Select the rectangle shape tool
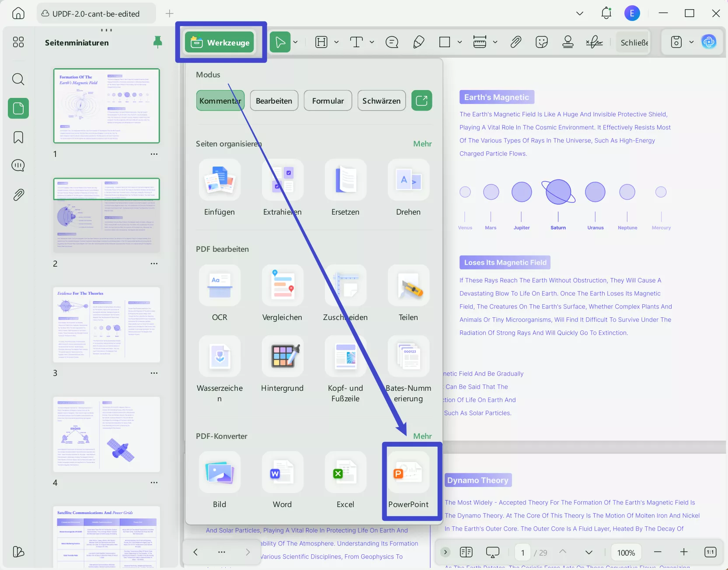The width and height of the screenshot is (728, 570). pos(445,42)
